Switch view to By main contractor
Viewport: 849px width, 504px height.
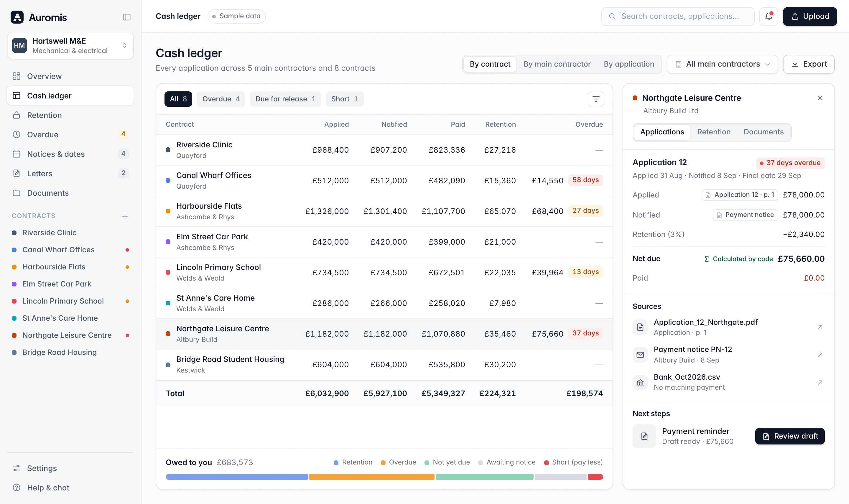(x=557, y=64)
